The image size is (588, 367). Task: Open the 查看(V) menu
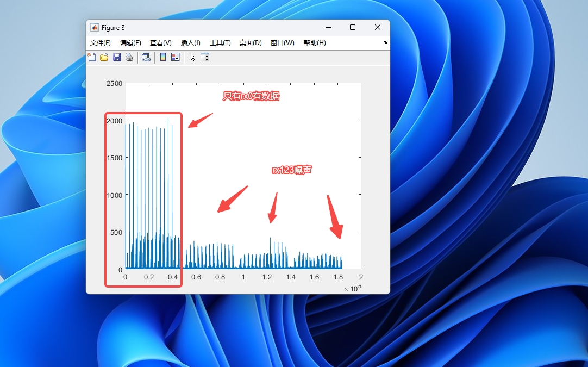(x=160, y=43)
